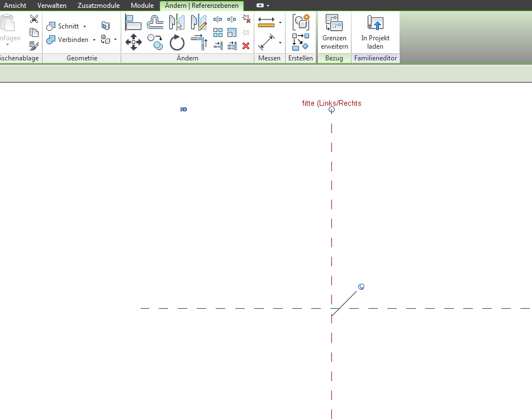Open the Schnitt dropdown arrow
Screen dimensions: 532x419
pyautogui.click(x=84, y=26)
